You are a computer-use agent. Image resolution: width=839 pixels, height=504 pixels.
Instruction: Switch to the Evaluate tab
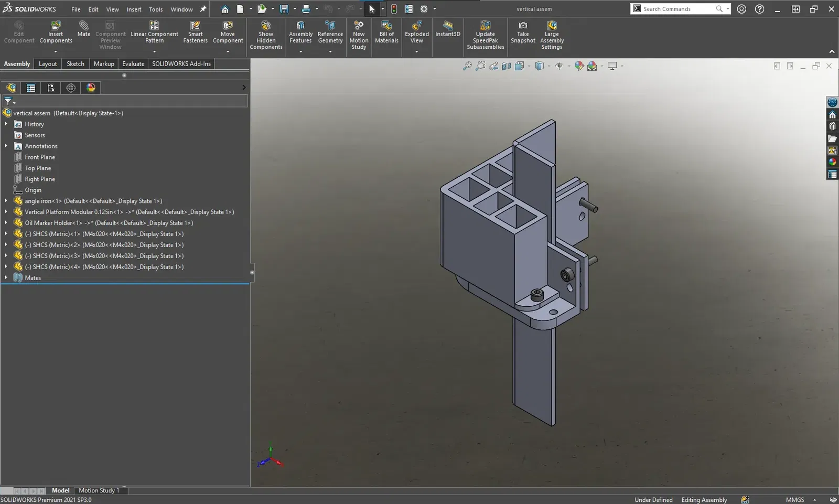[x=133, y=64]
